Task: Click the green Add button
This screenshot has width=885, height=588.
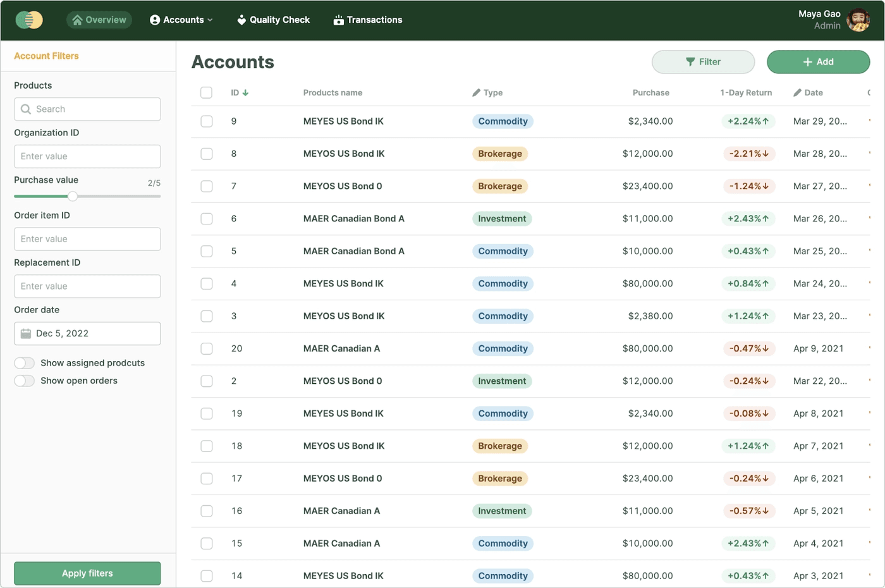Action: coord(818,62)
